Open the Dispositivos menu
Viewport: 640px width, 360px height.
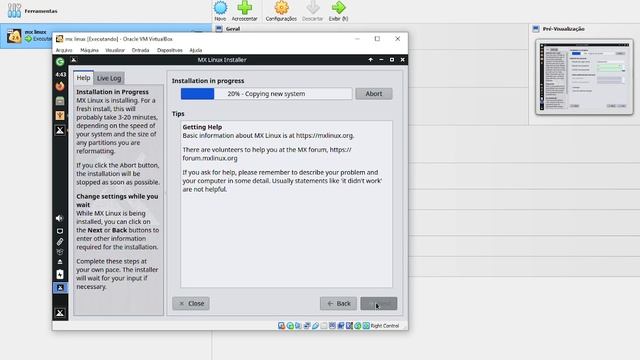coord(170,50)
